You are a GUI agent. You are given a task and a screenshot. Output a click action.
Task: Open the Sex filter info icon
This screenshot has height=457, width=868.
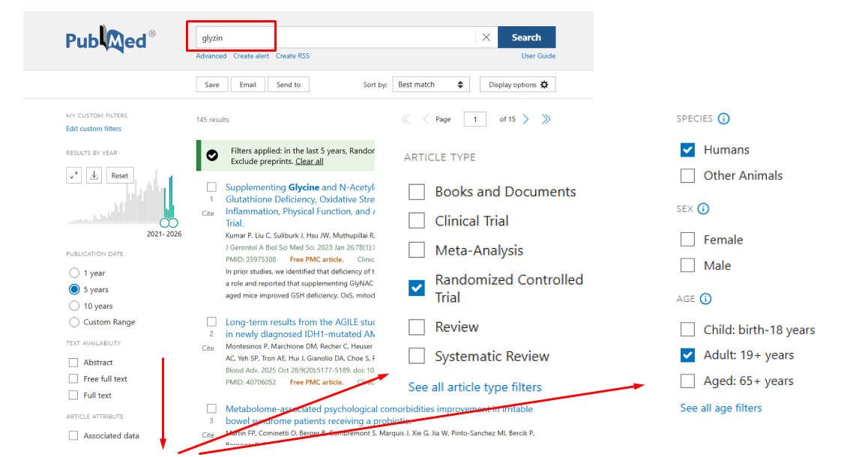coord(703,208)
